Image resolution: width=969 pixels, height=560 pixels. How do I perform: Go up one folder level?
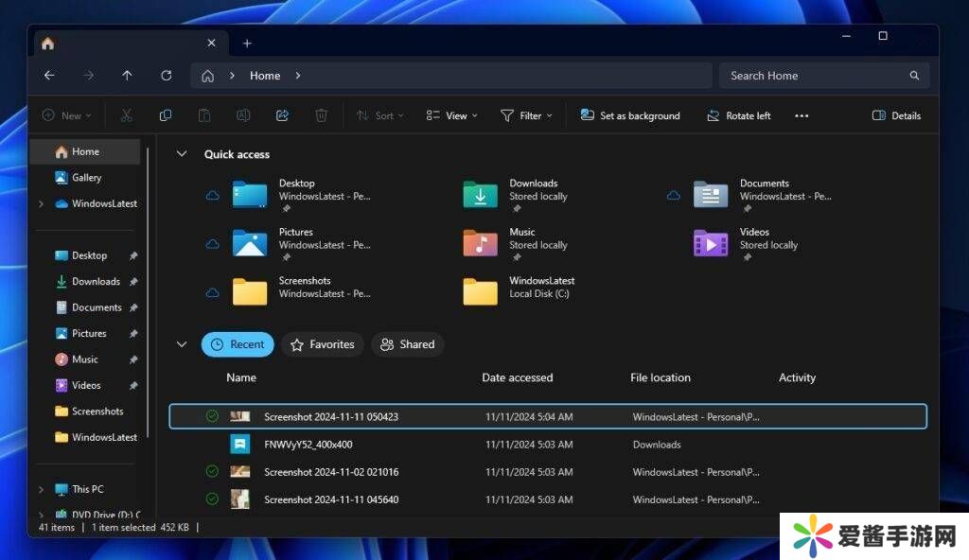pyautogui.click(x=127, y=76)
